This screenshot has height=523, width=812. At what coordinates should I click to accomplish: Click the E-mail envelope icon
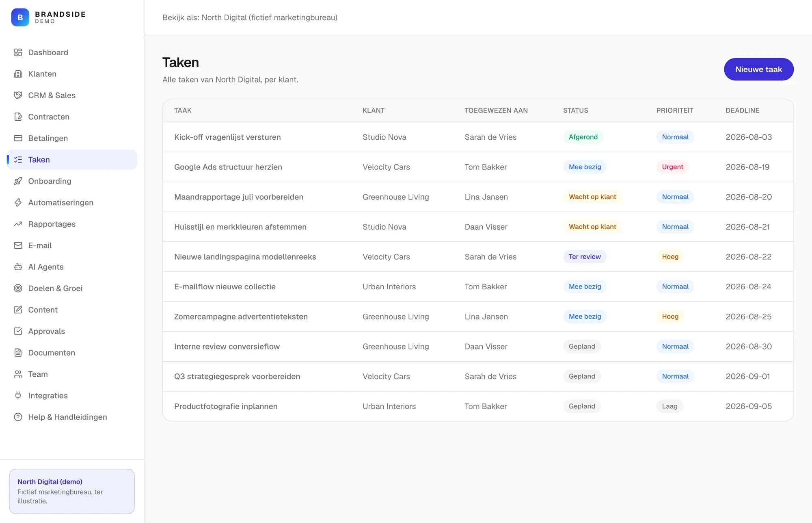pos(18,245)
